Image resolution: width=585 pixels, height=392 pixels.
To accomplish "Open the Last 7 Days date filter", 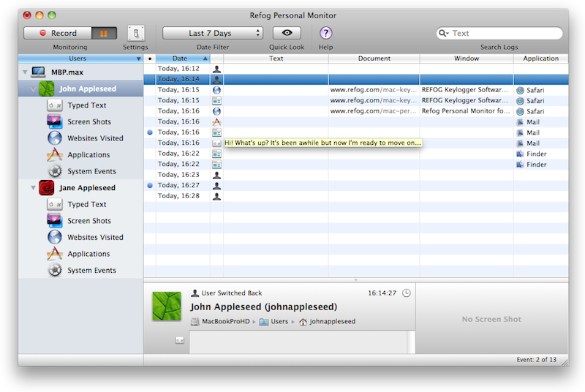I will pos(212,33).
